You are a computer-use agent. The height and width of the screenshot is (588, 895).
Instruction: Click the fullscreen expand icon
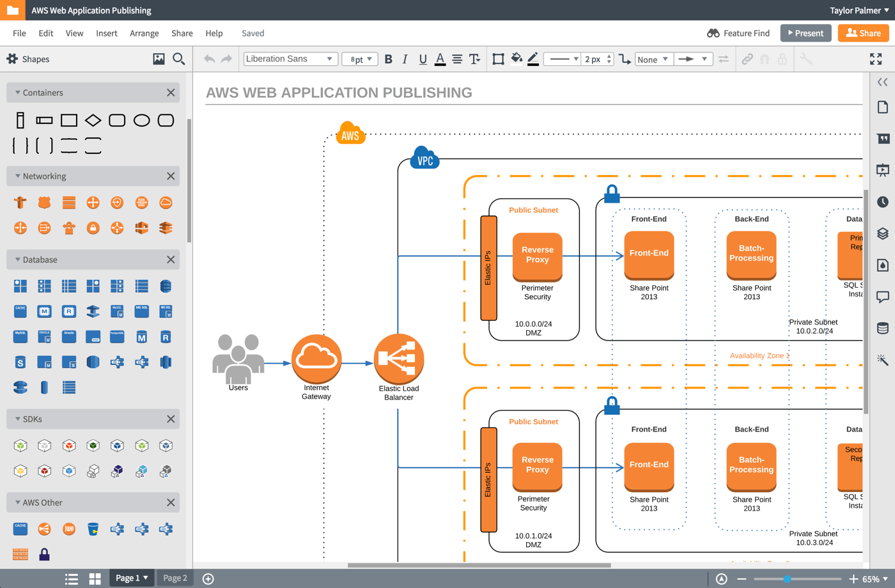click(x=876, y=59)
